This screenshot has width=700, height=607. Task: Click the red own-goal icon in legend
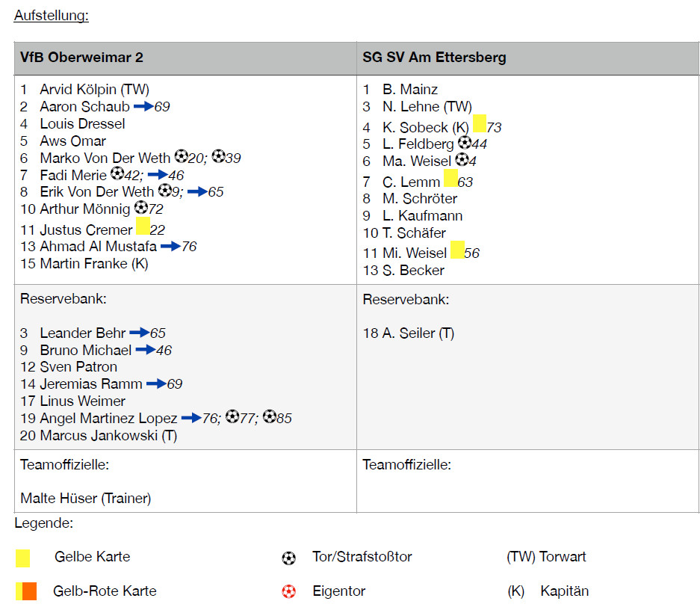coord(289,591)
